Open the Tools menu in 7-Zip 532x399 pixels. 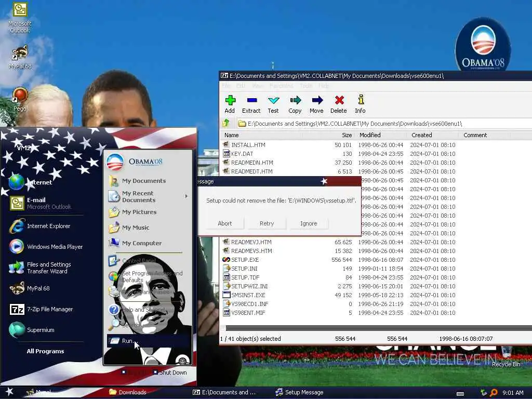pyautogui.click(x=305, y=86)
